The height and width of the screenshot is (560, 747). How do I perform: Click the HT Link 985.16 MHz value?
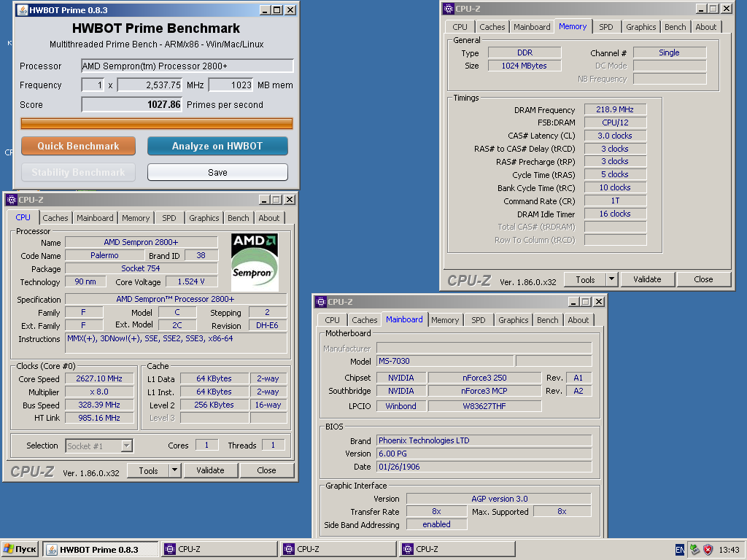(x=99, y=418)
